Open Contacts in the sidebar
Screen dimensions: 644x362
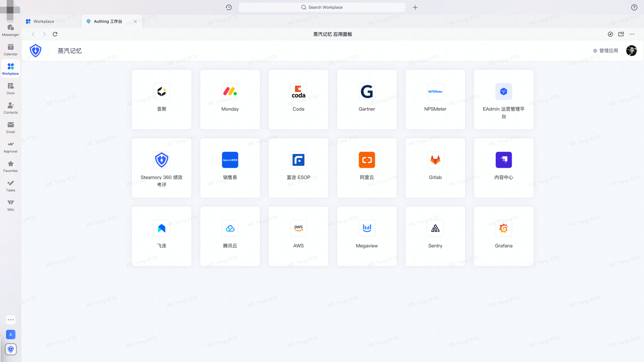coord(11,108)
